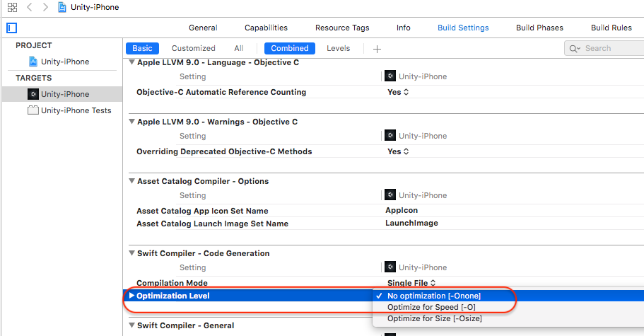Go forward with the right navigation arrow
The width and height of the screenshot is (644, 336).
tap(45, 7)
